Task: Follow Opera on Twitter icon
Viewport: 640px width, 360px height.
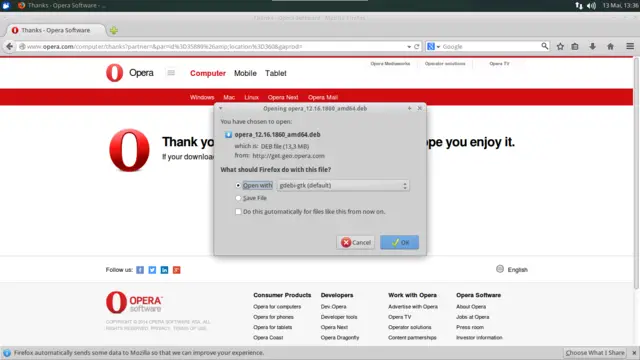Action: point(152,270)
